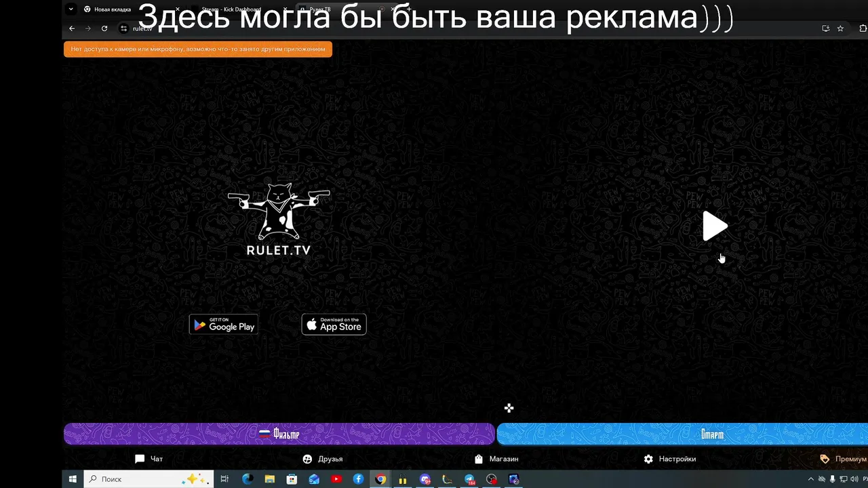Switch to Chrome on the taskbar
This screenshot has width=868, height=488.
[381, 479]
